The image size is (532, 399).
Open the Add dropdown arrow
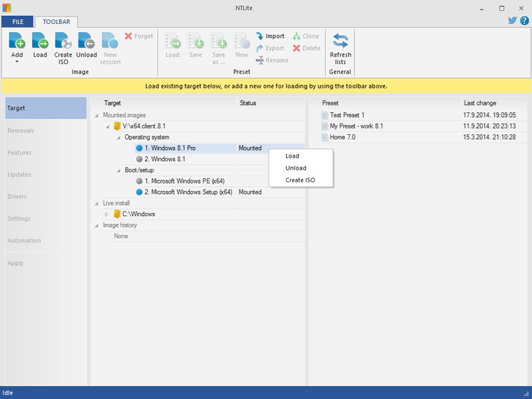pyautogui.click(x=17, y=62)
